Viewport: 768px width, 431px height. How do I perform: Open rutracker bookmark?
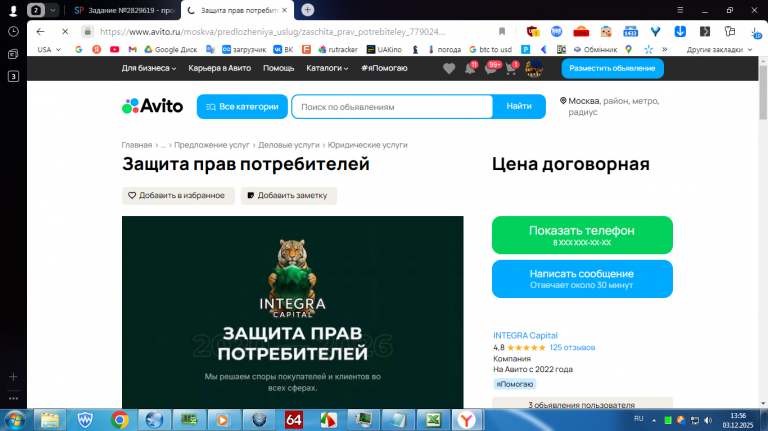tap(337, 49)
